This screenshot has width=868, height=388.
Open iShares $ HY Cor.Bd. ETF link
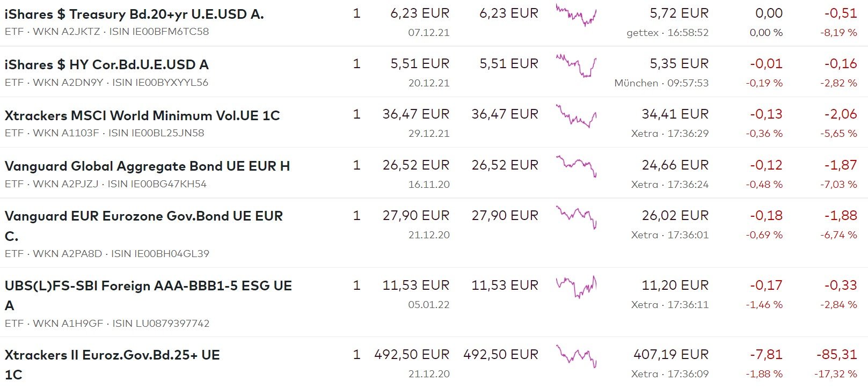coord(106,65)
